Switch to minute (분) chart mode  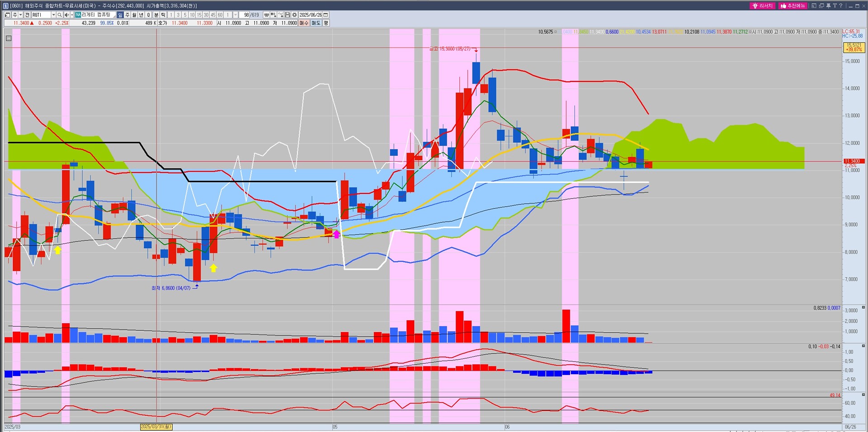(156, 15)
